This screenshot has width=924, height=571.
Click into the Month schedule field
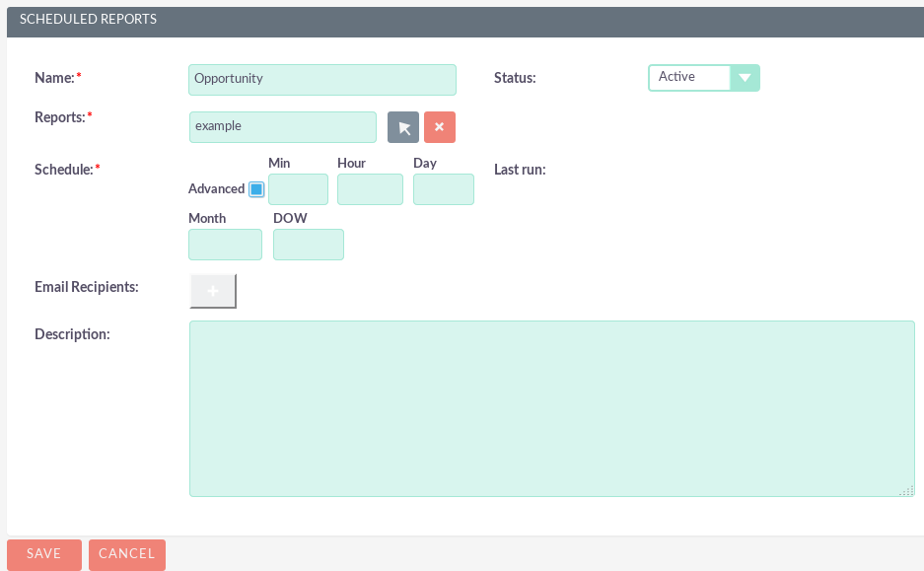[x=225, y=245]
